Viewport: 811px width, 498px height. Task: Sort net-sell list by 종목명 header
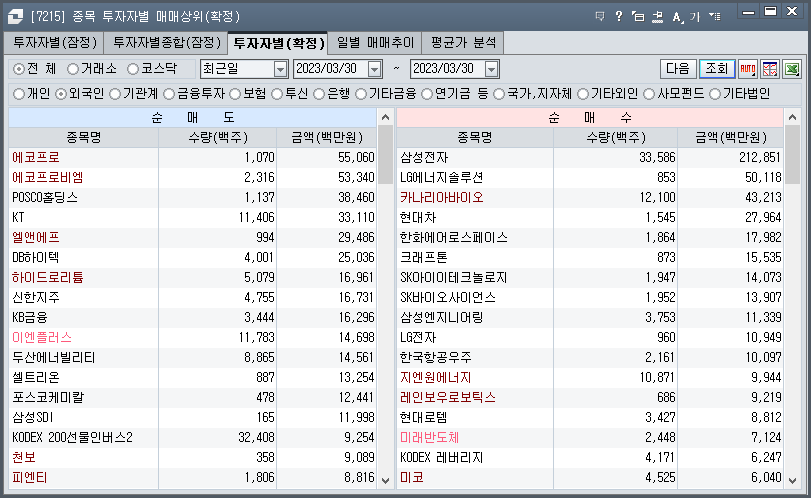tap(83, 138)
